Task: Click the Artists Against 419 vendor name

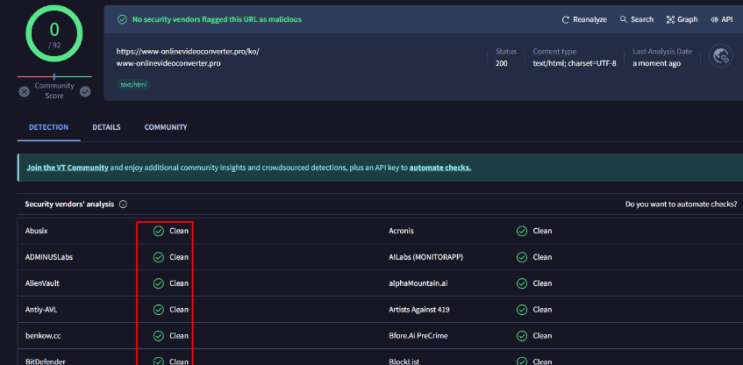Action: [419, 310]
